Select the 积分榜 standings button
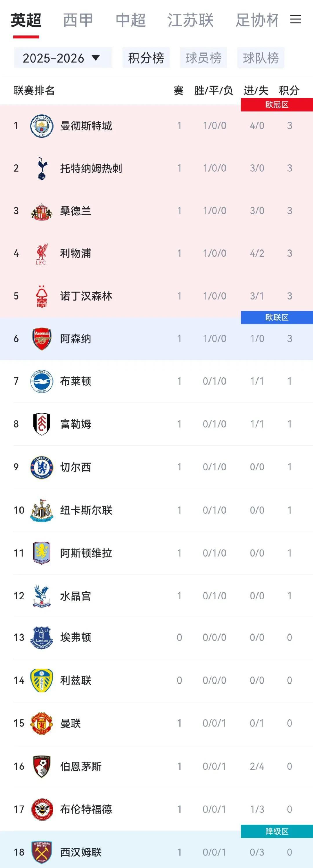 click(146, 58)
